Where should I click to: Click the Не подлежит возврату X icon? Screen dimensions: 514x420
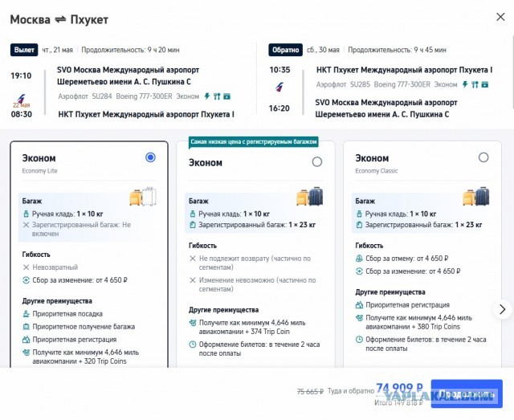pos(193,259)
